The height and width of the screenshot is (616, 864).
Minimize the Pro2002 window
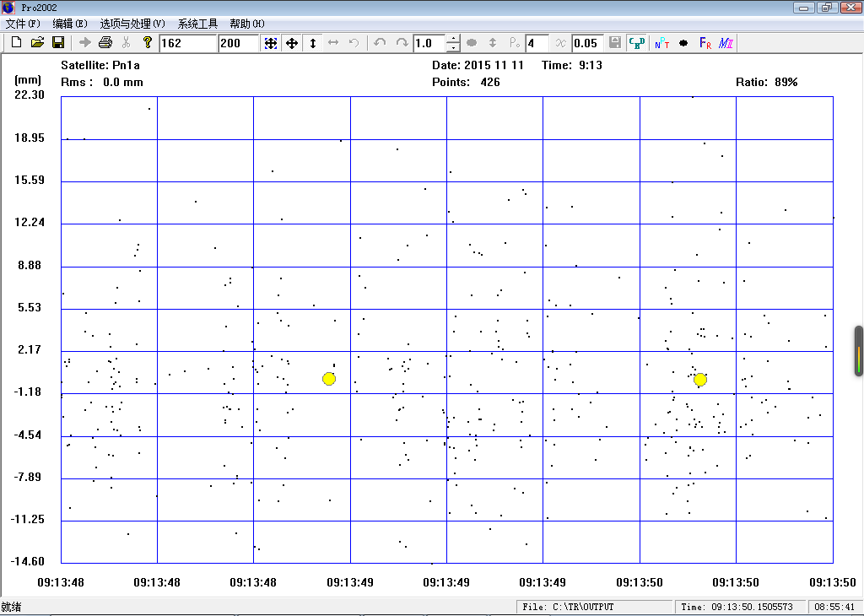point(804,8)
